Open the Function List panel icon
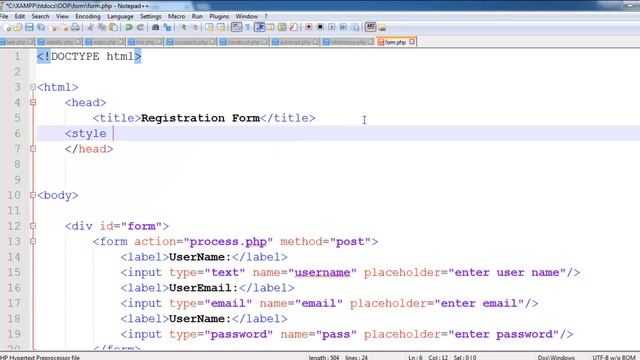This screenshot has width=640, height=360. pos(293,27)
